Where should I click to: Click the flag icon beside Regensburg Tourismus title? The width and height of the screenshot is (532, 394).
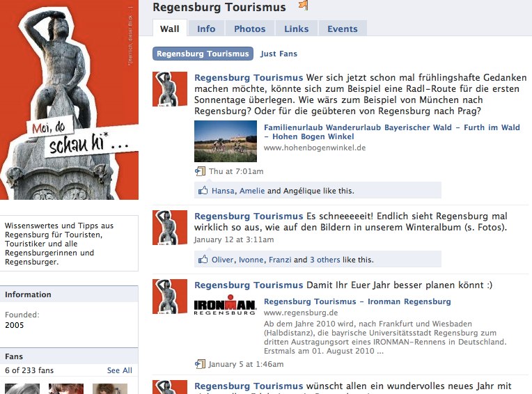[304, 5]
